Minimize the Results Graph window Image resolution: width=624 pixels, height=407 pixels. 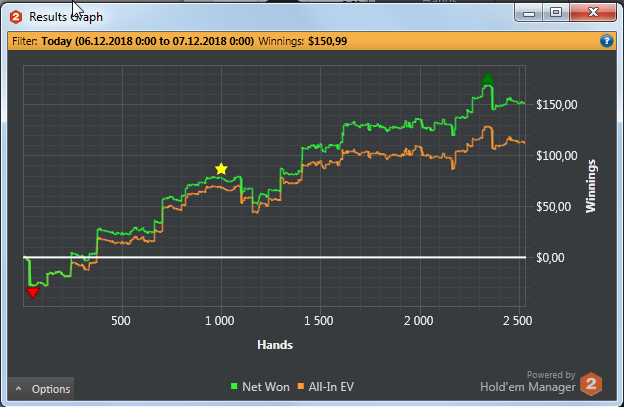[x=529, y=13]
